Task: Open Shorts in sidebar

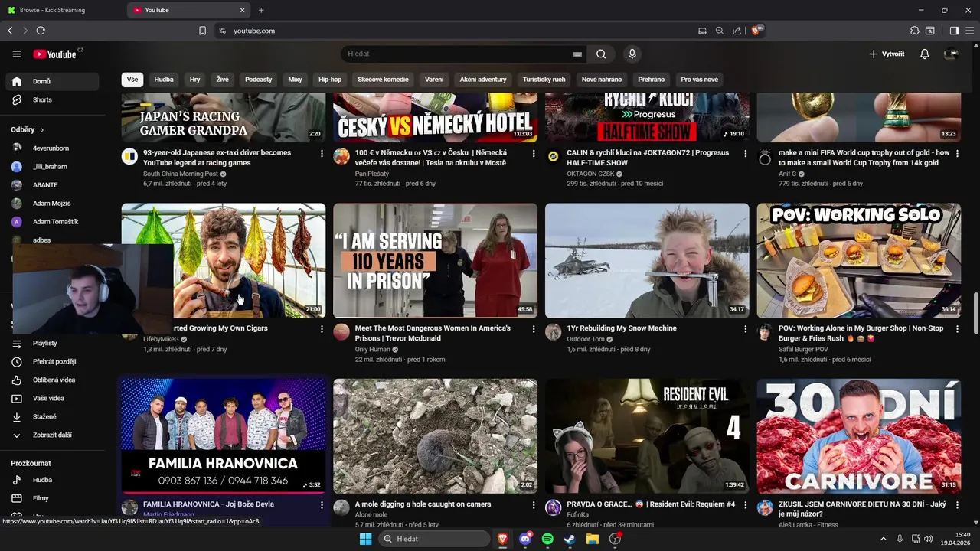Action: pyautogui.click(x=53, y=100)
